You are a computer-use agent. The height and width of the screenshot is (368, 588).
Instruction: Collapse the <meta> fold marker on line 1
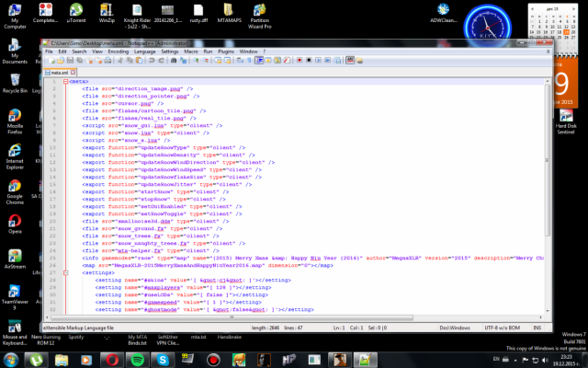65,80
